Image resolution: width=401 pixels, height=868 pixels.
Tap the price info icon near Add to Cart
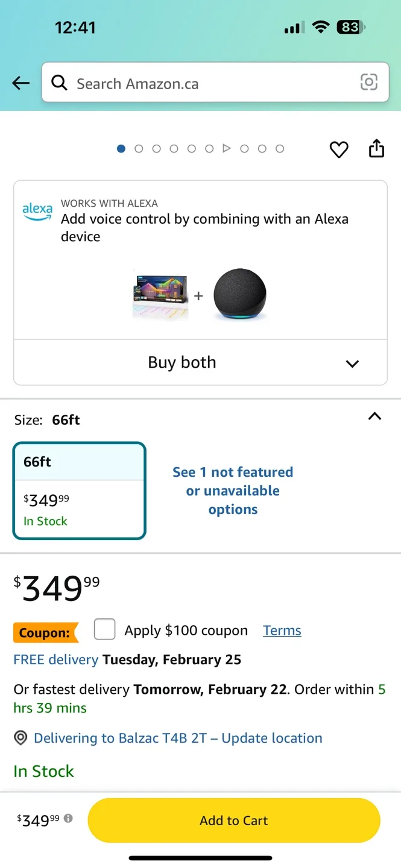(69, 819)
